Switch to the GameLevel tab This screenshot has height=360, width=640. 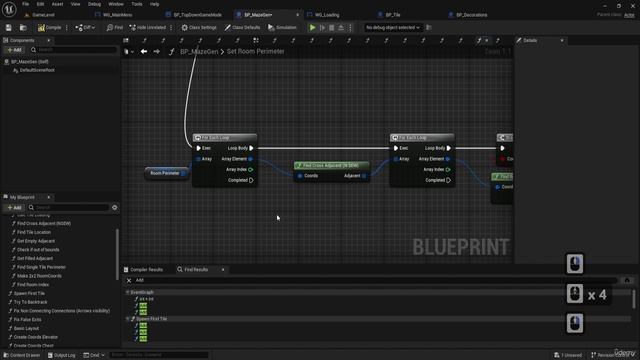click(43, 15)
